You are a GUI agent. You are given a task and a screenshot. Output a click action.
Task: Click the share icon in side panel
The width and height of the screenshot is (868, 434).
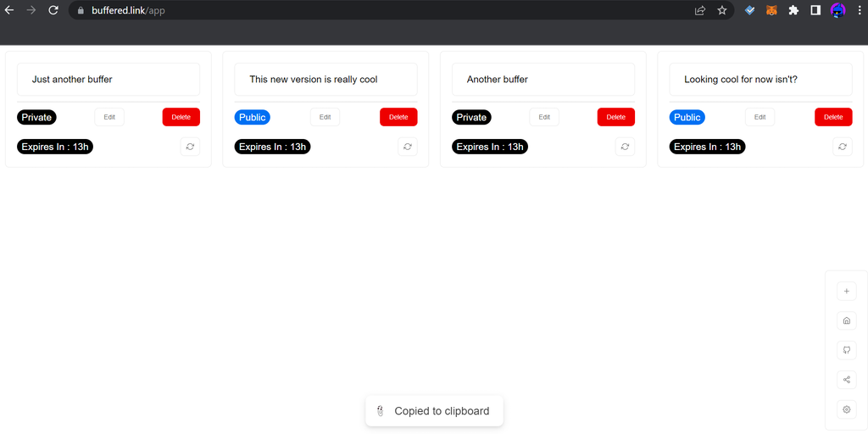847,380
